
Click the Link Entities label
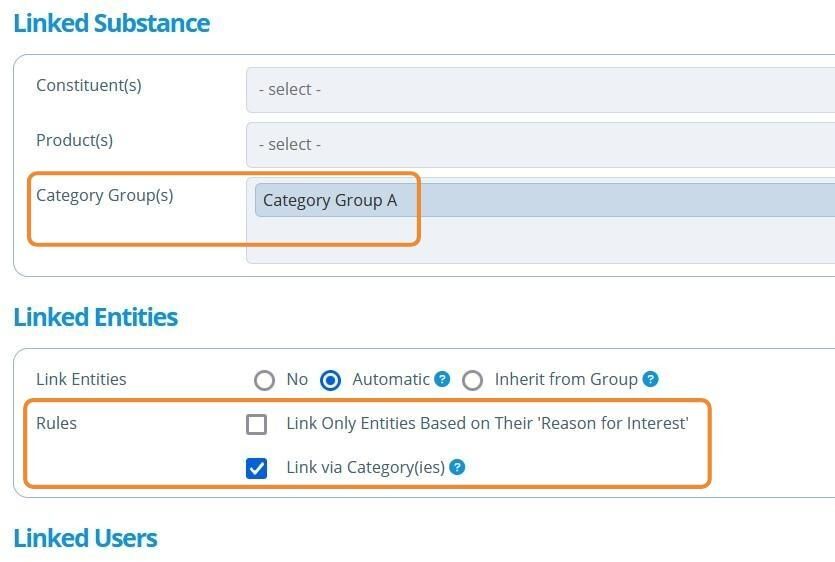[81, 379]
